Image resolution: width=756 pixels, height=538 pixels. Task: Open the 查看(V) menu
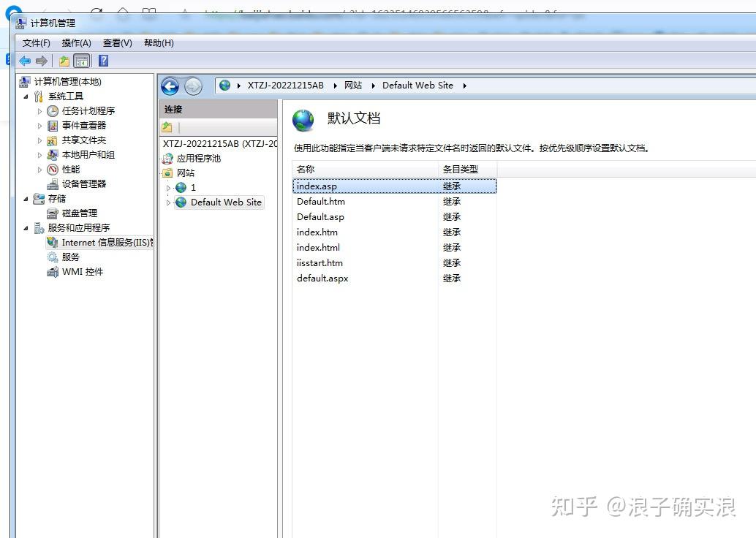tap(116, 43)
